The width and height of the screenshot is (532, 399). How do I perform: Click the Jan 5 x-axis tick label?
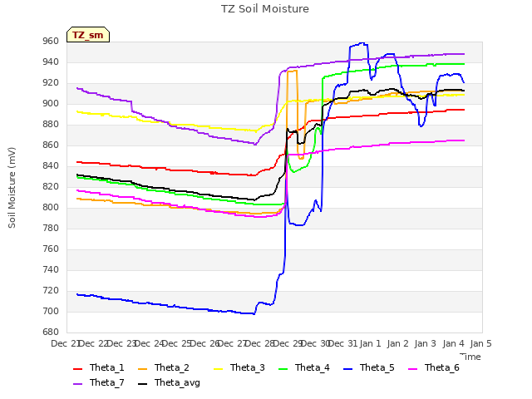[x=480, y=343]
